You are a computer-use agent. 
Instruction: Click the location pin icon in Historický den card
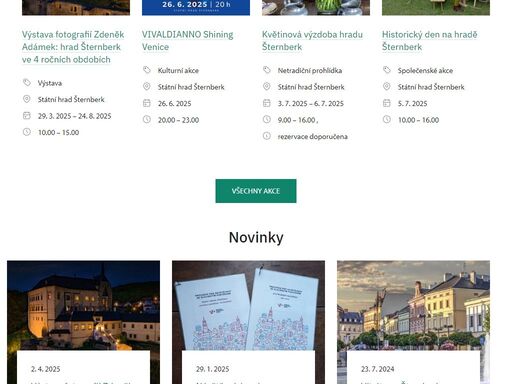coord(387,87)
